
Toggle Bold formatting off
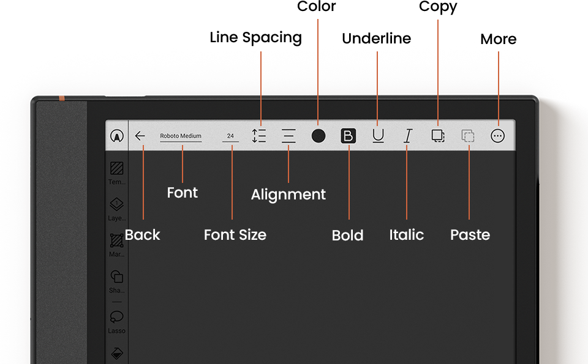coord(348,136)
